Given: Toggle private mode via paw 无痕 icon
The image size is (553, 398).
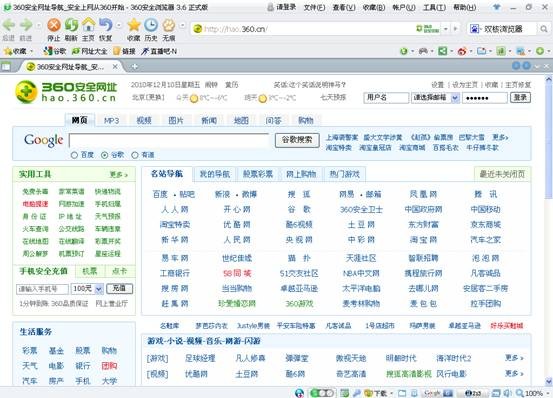Looking at the screenshot, I should click(169, 25).
